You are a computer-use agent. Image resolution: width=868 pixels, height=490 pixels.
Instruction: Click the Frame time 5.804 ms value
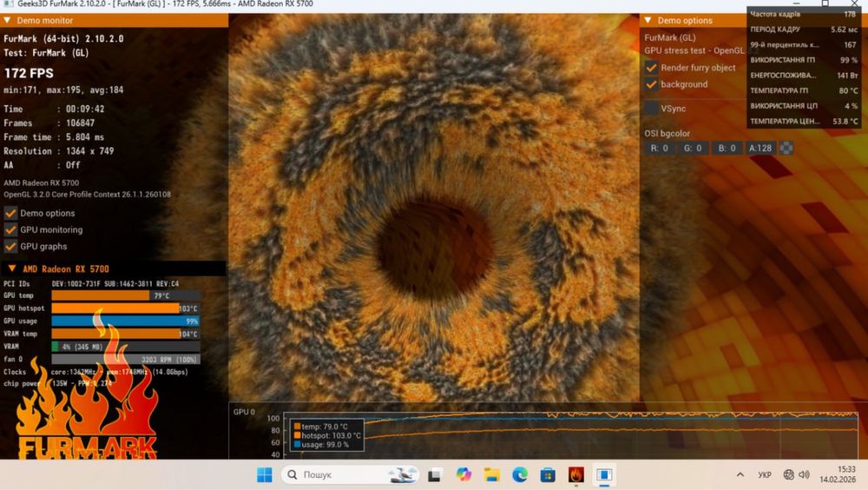[x=85, y=137]
